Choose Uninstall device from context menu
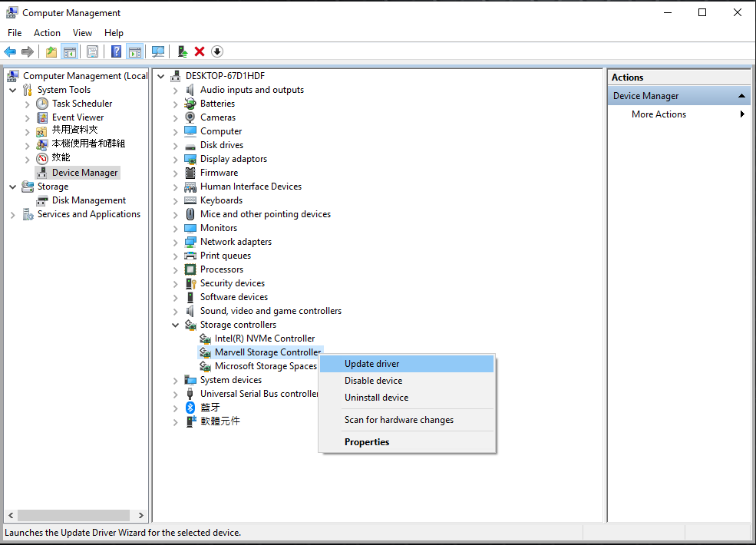This screenshot has height=545, width=756. click(376, 398)
